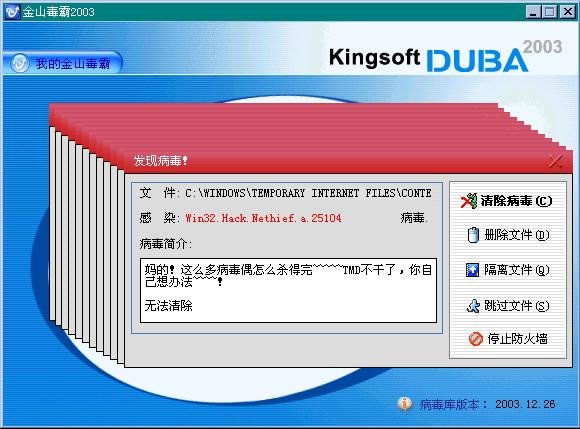Click inside the 病毒简介 description text box
This screenshot has width=580, height=429.
(x=289, y=290)
